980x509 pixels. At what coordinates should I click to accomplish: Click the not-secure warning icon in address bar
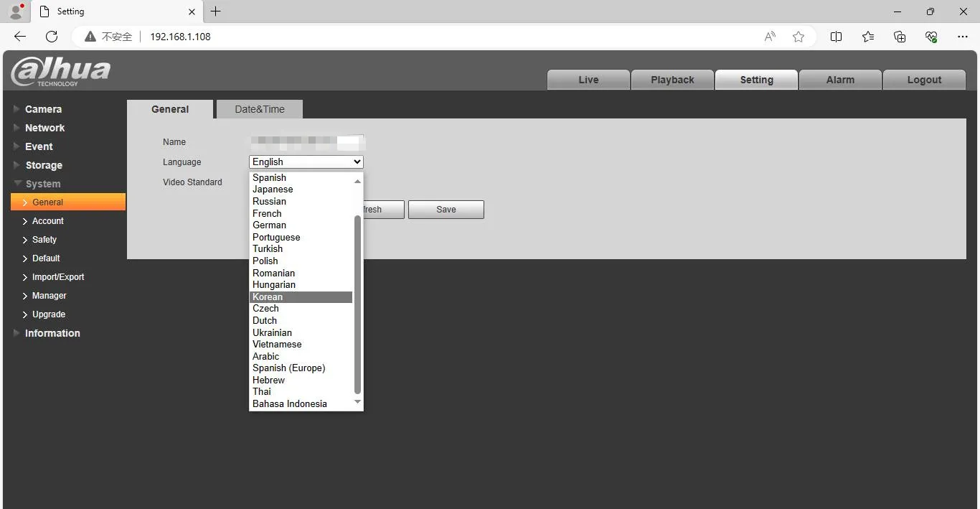click(x=90, y=37)
